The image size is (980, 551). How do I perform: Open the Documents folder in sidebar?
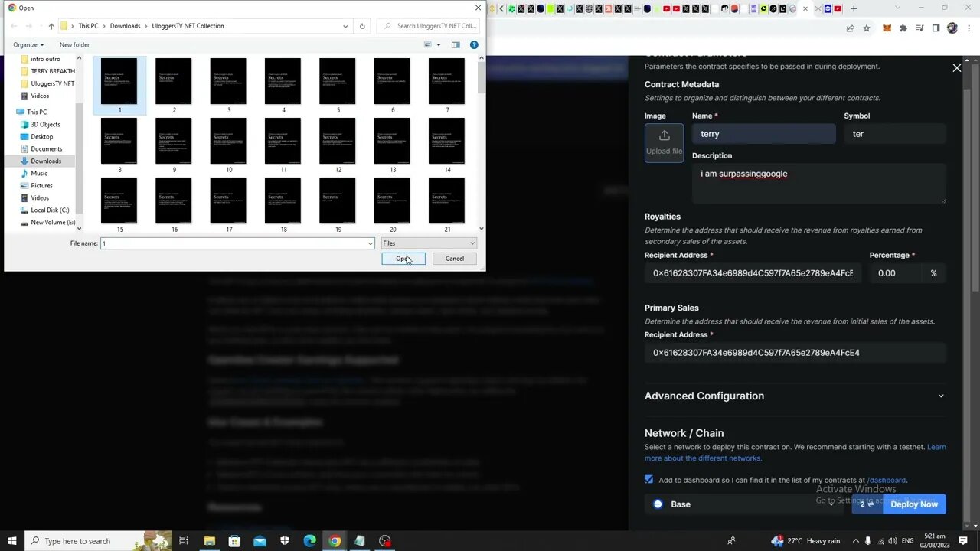46,148
